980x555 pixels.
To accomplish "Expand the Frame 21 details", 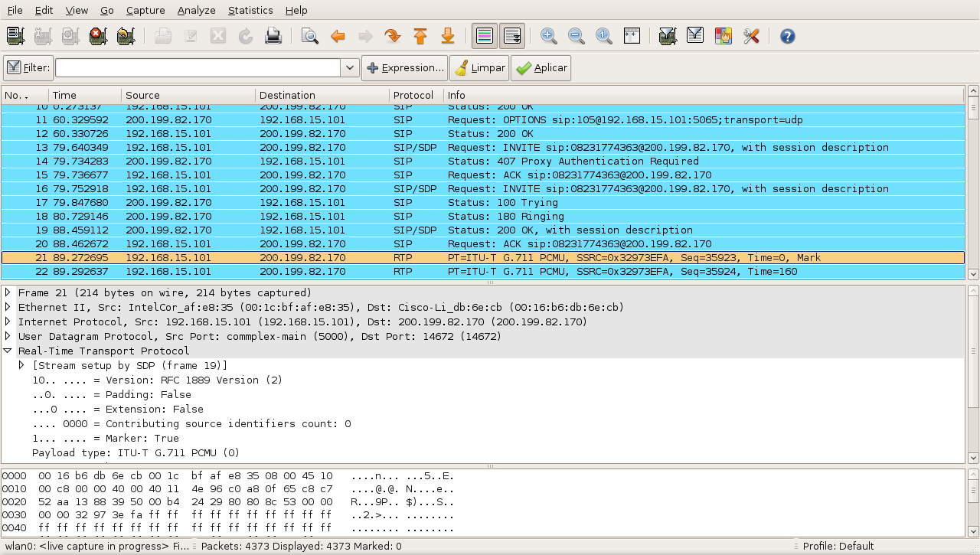I will point(8,292).
